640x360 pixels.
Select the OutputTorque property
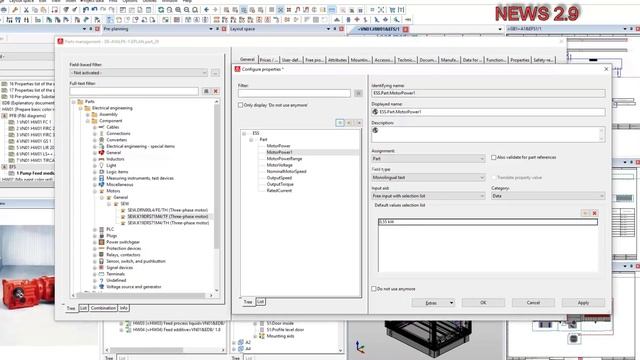click(x=280, y=184)
